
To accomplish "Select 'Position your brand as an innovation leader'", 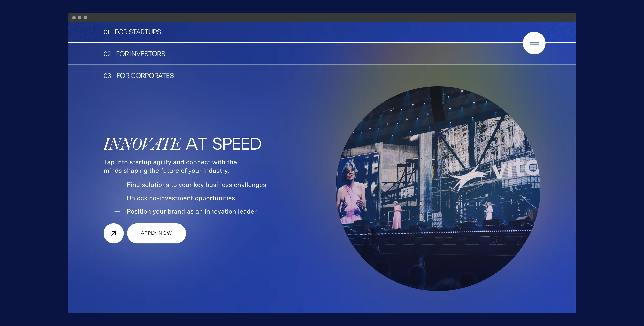I will (191, 212).
